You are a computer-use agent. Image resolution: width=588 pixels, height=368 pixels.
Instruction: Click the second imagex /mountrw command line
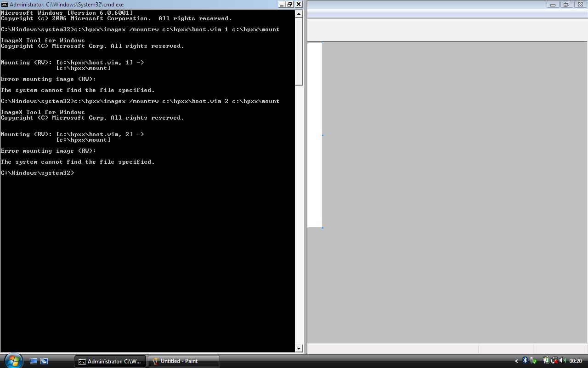tap(140, 101)
